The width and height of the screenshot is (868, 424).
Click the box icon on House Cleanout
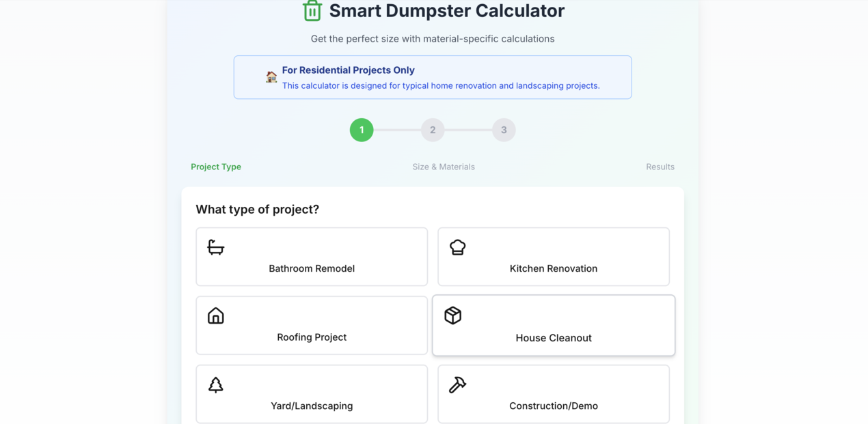(x=453, y=315)
